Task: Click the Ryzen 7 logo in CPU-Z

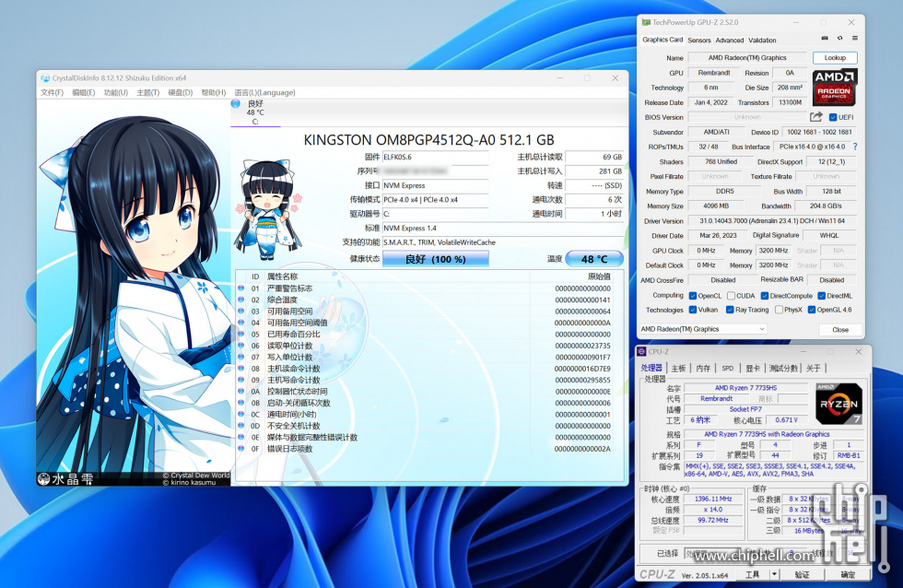Action: (x=839, y=404)
